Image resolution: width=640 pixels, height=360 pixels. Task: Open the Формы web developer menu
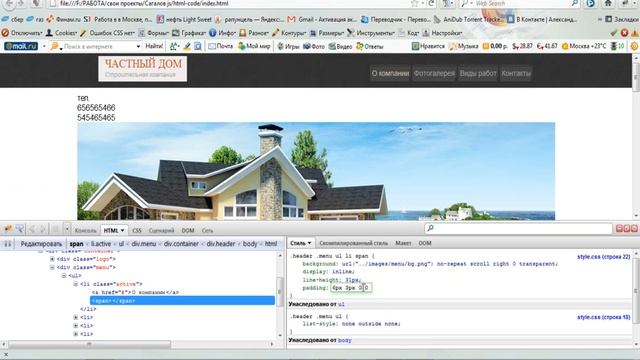click(153, 33)
